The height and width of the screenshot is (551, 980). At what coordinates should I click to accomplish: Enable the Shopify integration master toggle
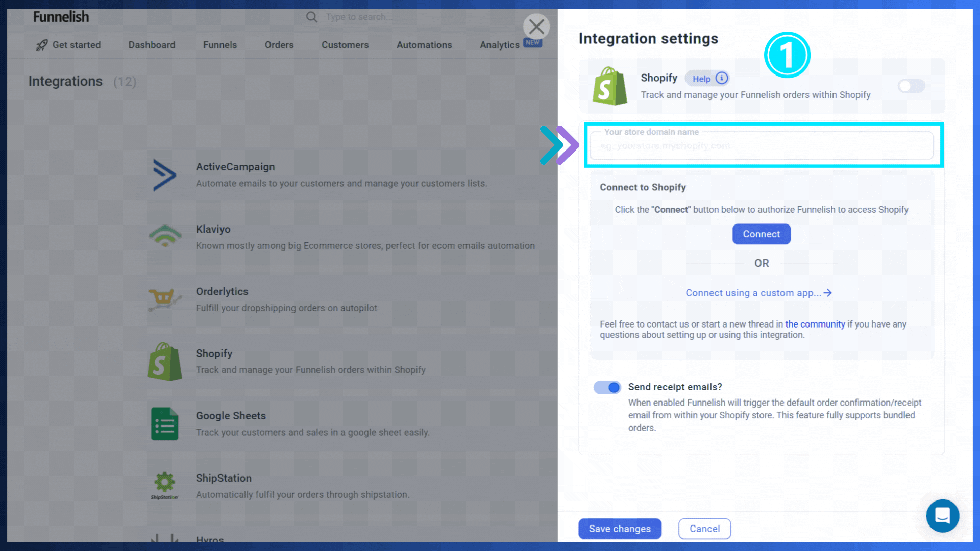point(911,85)
